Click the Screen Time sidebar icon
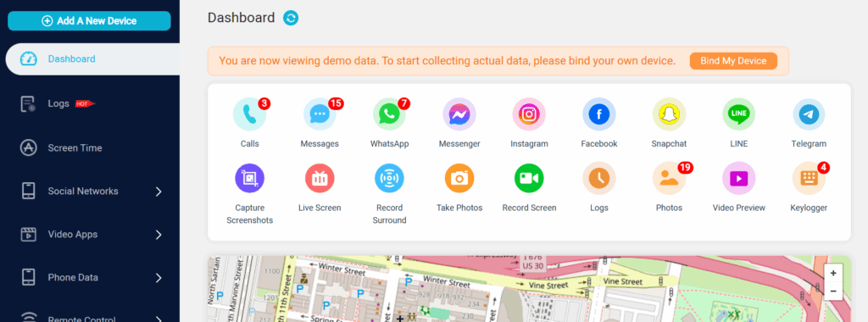 (x=28, y=148)
